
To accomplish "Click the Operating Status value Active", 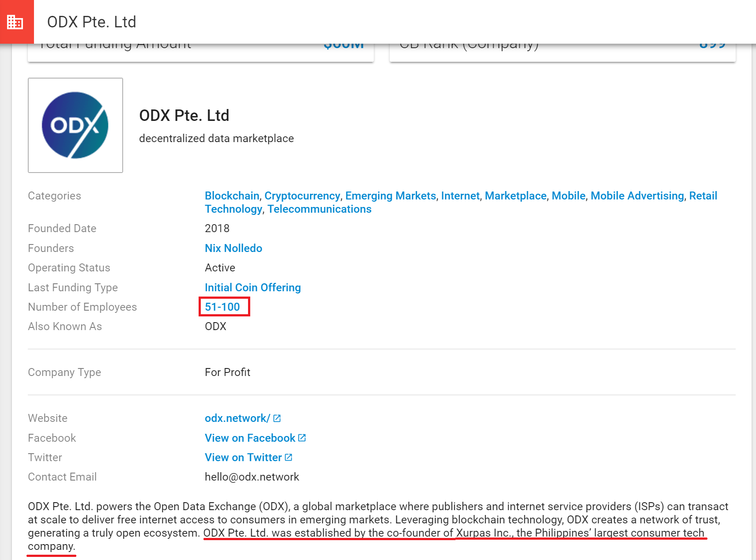I will (220, 268).
